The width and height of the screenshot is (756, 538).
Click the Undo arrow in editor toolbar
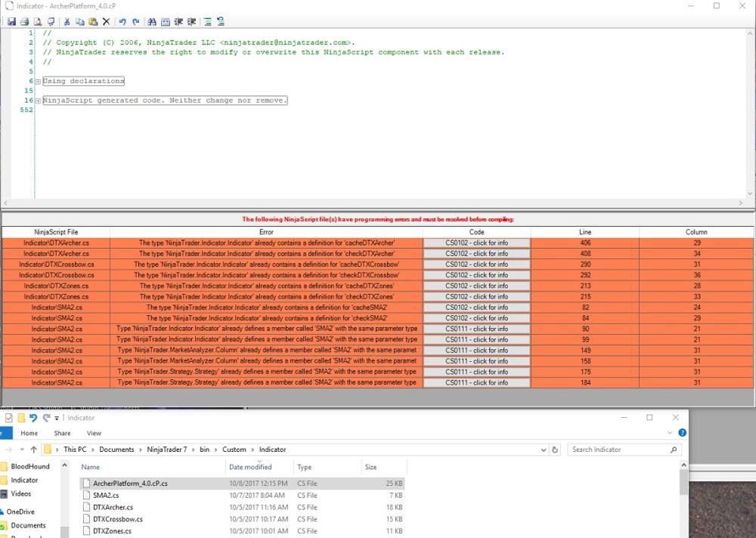click(x=122, y=22)
